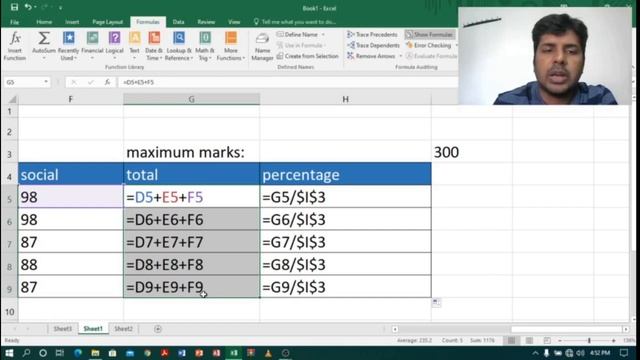640x360 pixels.
Task: Select column H header
Action: [x=345, y=99]
